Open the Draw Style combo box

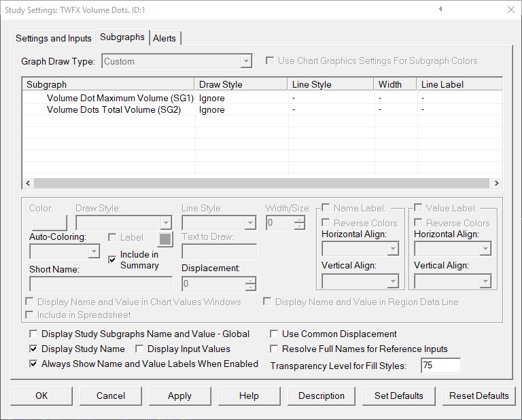click(123, 223)
